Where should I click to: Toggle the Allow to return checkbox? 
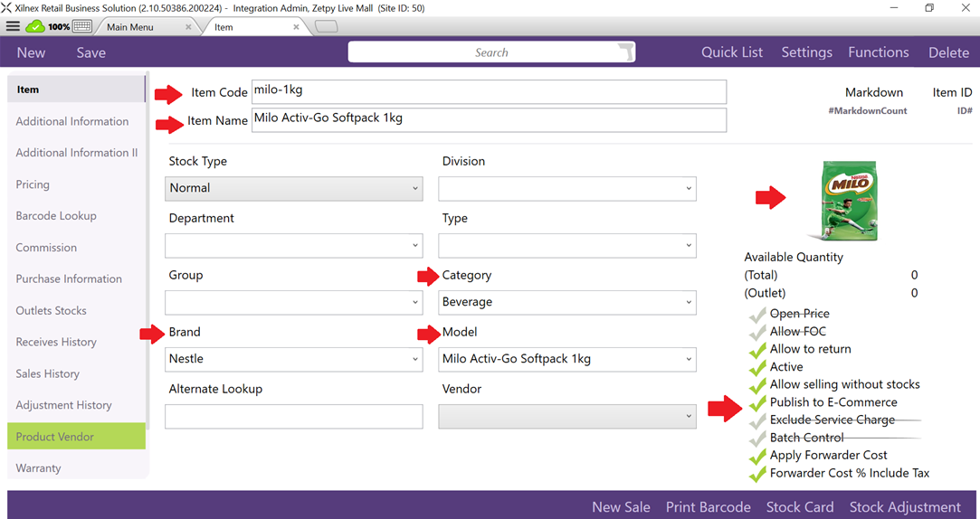(757, 349)
